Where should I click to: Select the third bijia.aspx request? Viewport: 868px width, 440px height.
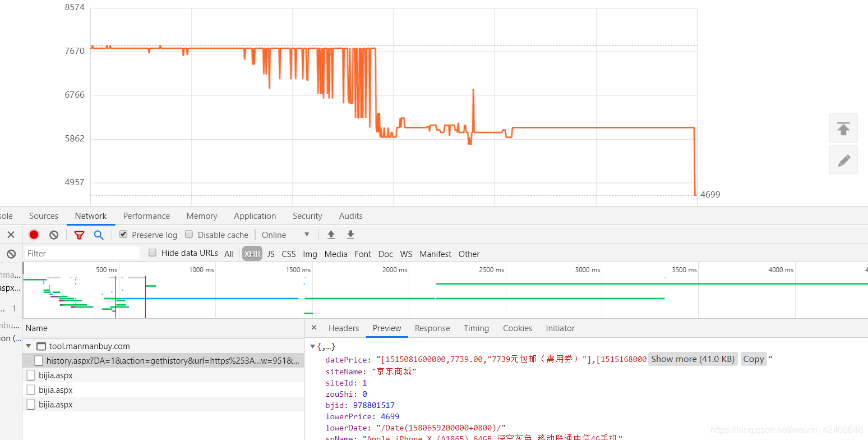163,405
